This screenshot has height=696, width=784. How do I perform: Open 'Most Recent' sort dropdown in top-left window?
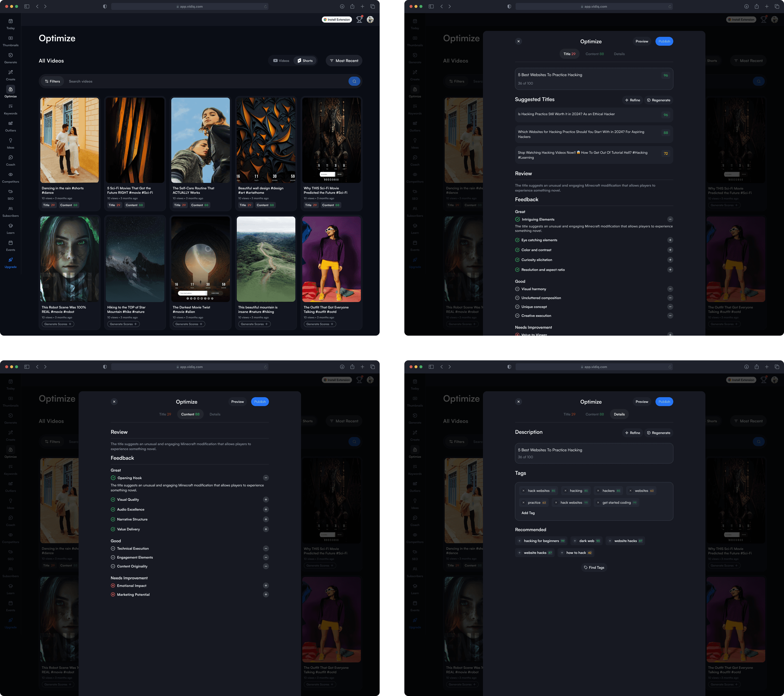[x=344, y=61]
